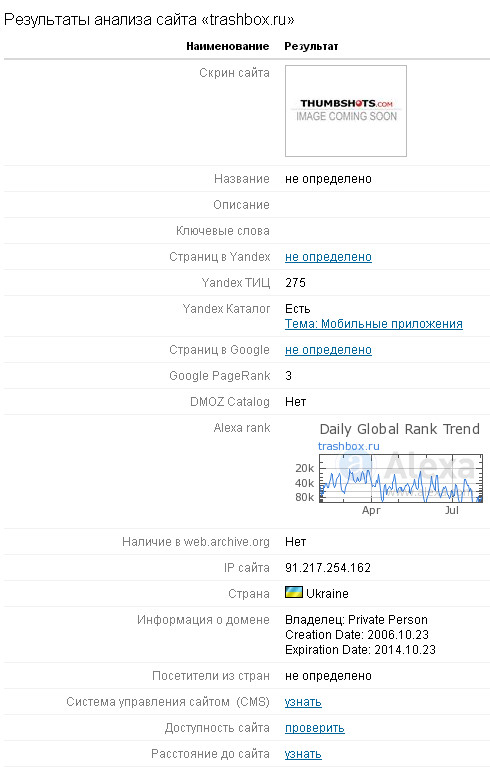490x770 pixels.
Task: Click the Google PageRank value 3
Action: click(x=288, y=376)
